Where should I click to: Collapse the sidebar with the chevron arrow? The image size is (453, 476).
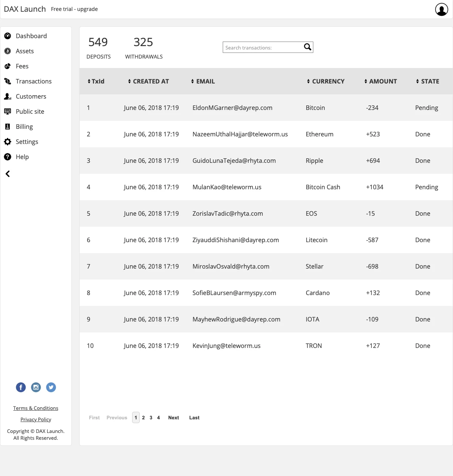click(x=8, y=174)
